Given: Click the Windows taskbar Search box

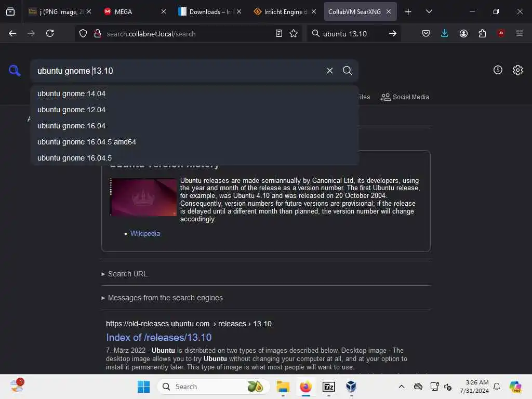Looking at the screenshot, I should pyautogui.click(x=213, y=387).
